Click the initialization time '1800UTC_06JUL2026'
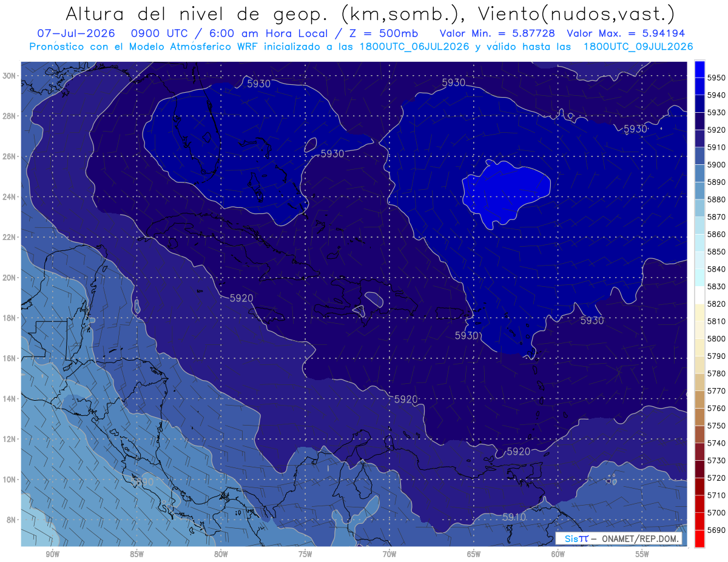 [x=414, y=46]
